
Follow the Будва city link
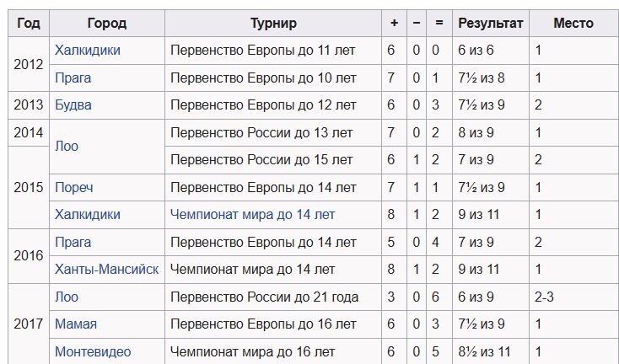(x=73, y=104)
